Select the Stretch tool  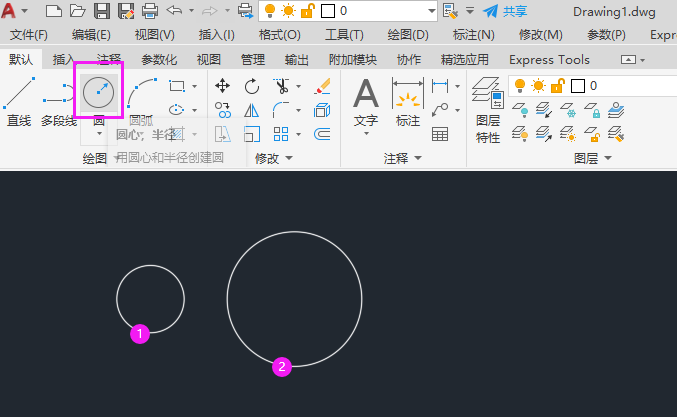[222, 134]
